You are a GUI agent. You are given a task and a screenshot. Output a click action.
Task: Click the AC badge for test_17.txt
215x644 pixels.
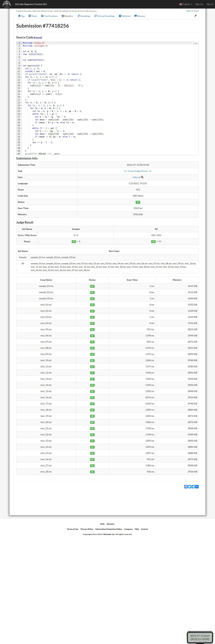[x=92, y=404]
